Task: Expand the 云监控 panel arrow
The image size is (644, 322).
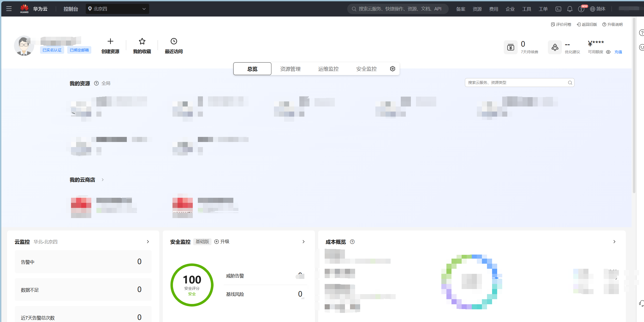Action: [x=148, y=242]
